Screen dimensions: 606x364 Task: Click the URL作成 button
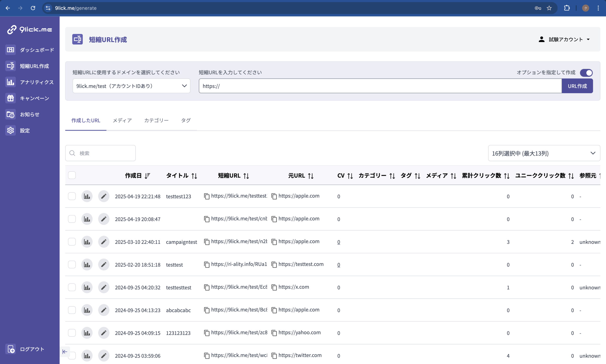[x=577, y=86]
